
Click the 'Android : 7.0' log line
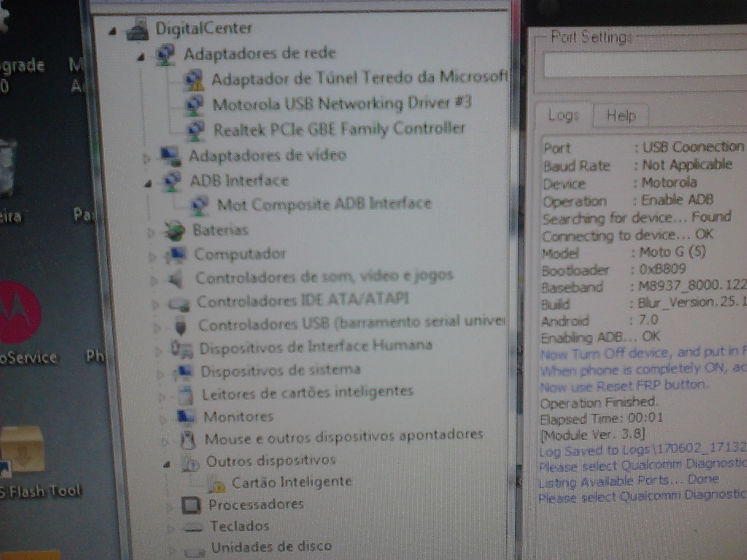point(600,320)
